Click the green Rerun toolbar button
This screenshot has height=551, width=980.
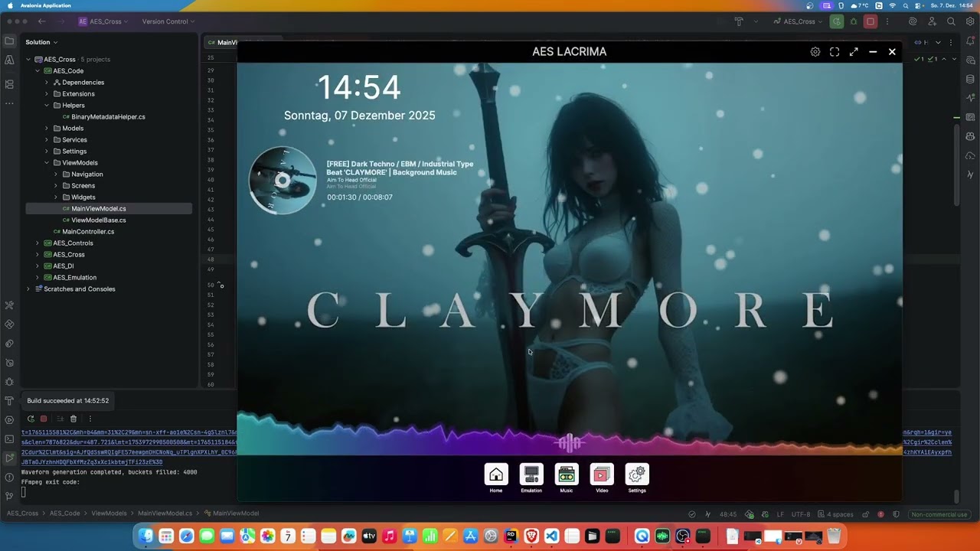837,21
